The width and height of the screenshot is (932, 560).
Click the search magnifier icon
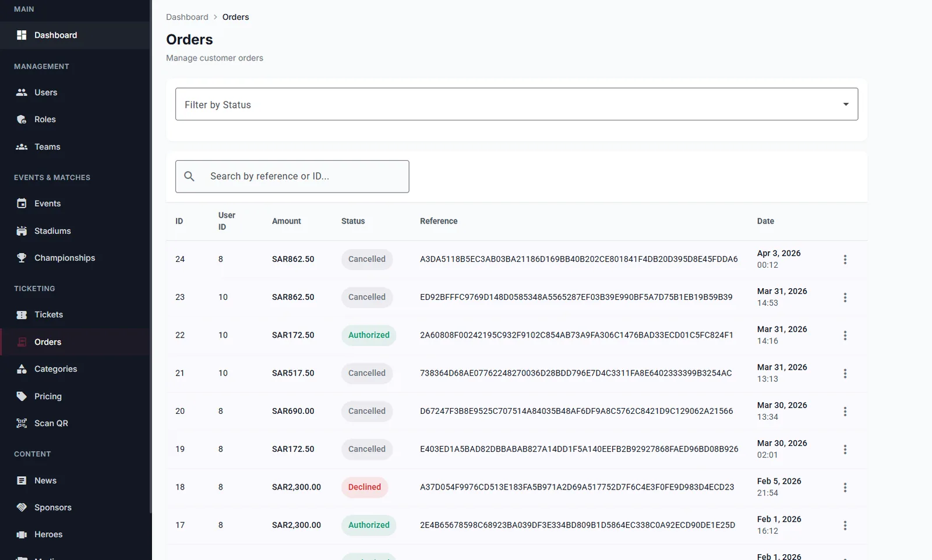point(189,176)
